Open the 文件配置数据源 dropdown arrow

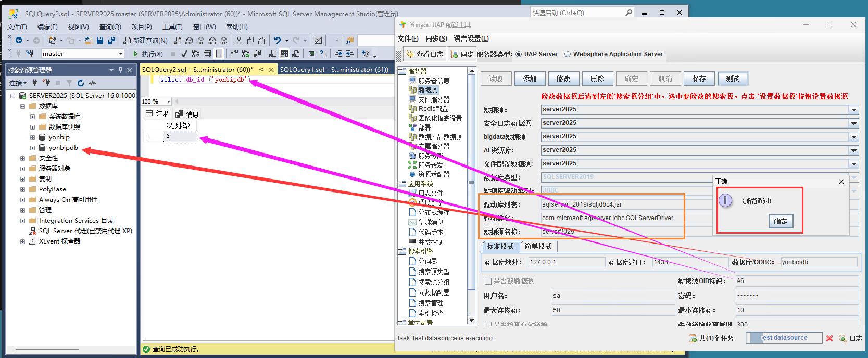click(x=853, y=164)
